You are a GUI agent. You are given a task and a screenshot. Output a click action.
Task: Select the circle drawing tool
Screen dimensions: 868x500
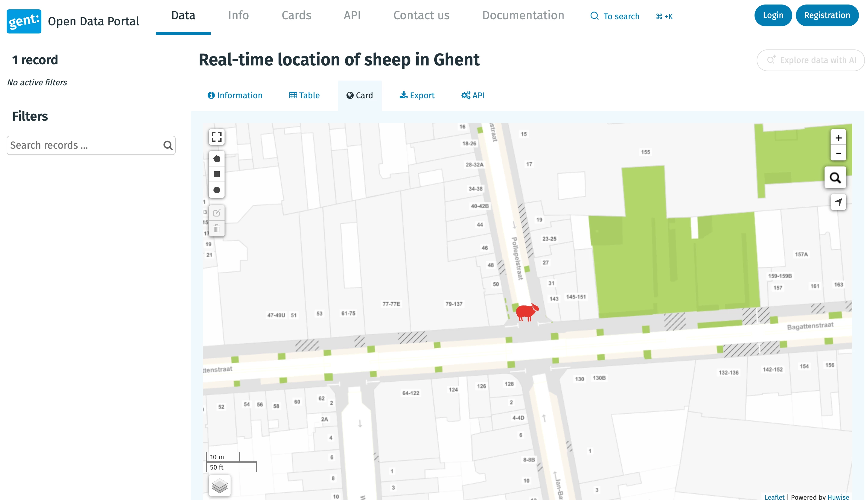click(x=216, y=190)
